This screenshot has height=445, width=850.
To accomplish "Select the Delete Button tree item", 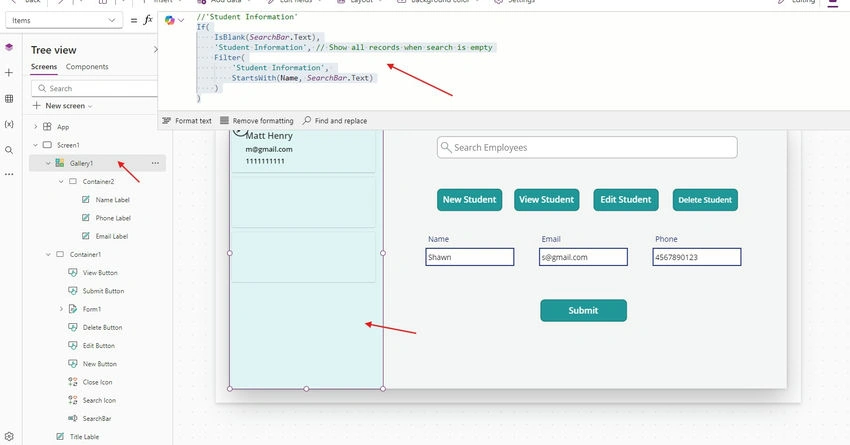I will coord(102,327).
